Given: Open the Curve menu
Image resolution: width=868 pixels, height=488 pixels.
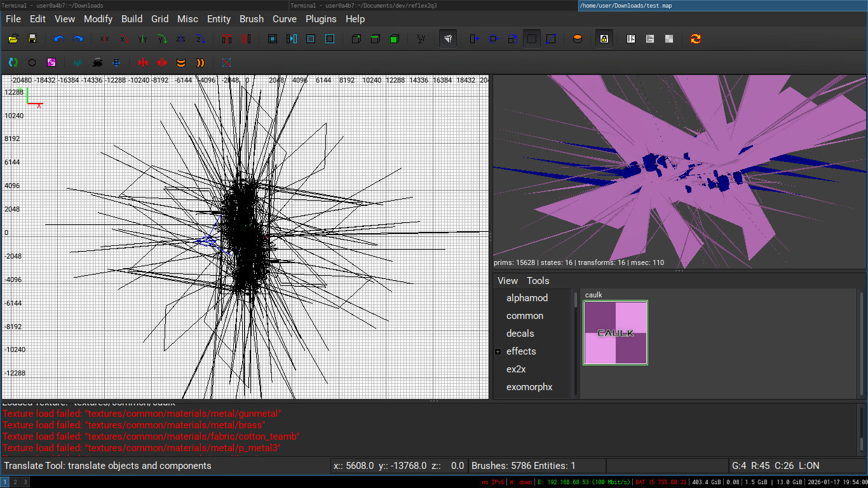Looking at the screenshot, I should [x=284, y=19].
